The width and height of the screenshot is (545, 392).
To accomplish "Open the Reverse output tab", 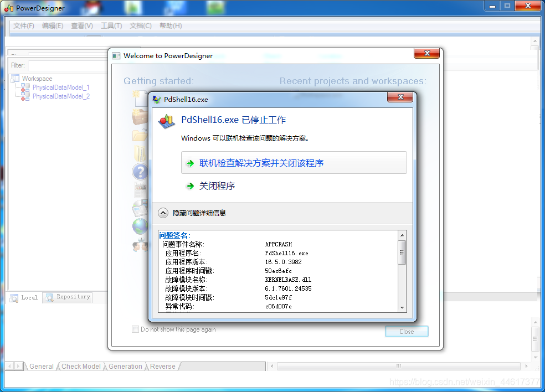I will tap(163, 367).
